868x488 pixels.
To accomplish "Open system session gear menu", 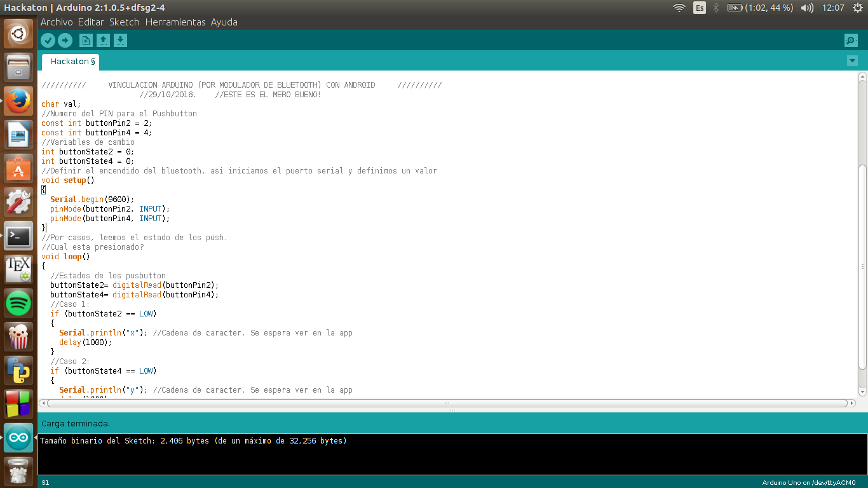I will tap(858, 8).
